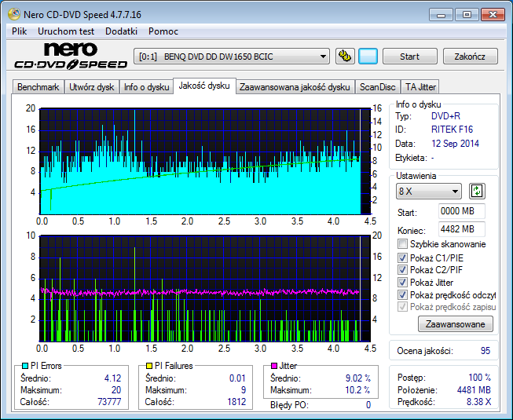The image size is (513, 420).
Task: Click the magenta Jitter legend square
Action: pos(274,366)
